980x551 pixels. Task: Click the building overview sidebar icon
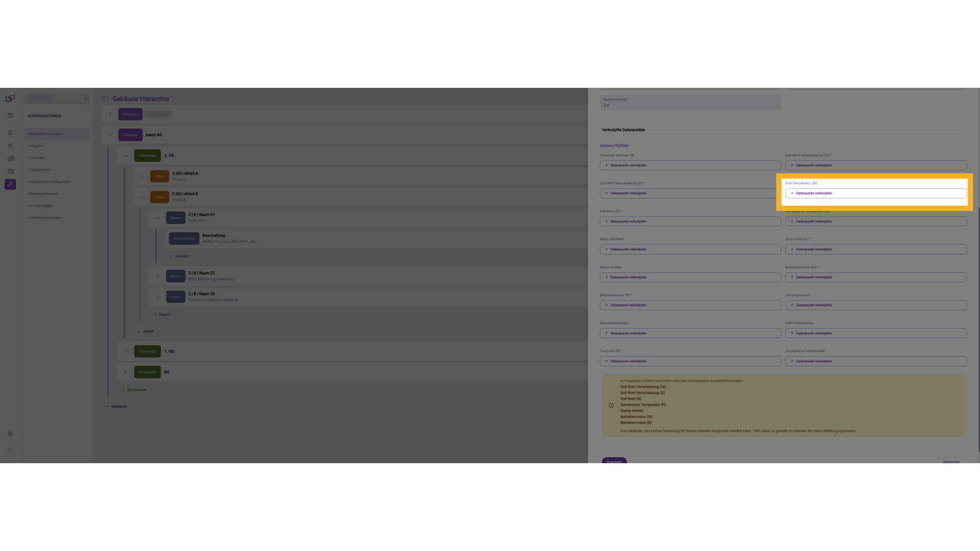(x=11, y=158)
